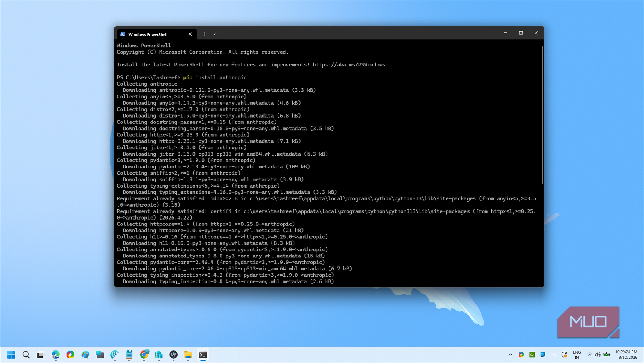Click the 'Collecting anthropic' line
Viewport: 644px width, 363px height.
click(x=147, y=84)
